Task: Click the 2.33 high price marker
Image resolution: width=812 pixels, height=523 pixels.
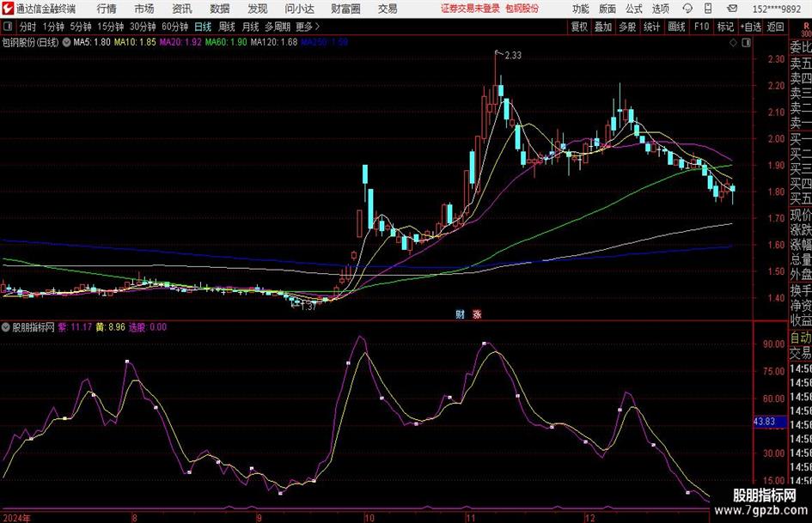Action: 513,56
